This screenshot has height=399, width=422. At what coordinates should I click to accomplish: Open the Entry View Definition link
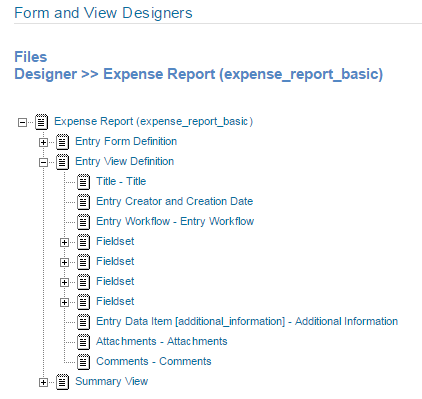coord(124,161)
